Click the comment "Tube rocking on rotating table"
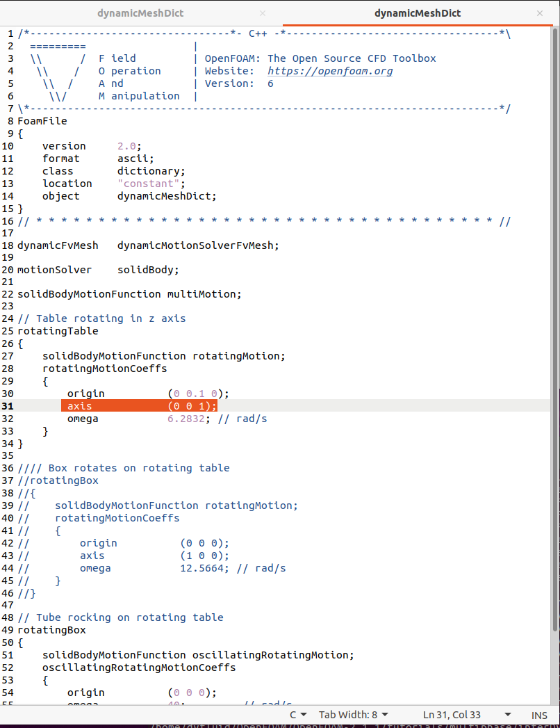560x728 pixels. 129,617
